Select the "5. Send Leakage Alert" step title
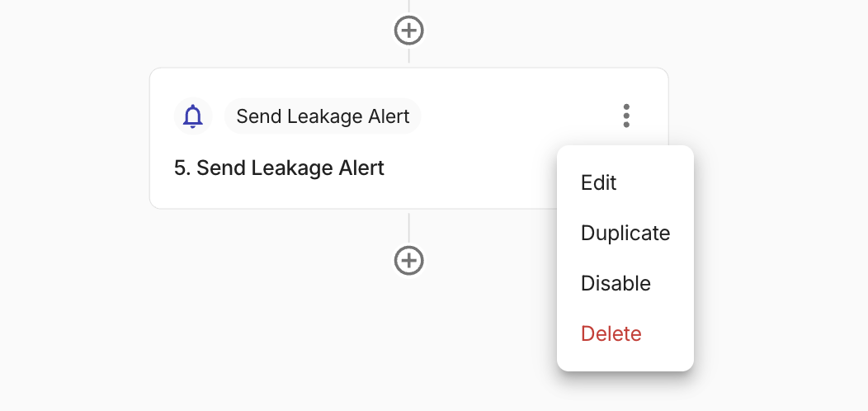Screen dimensions: 868x411 [x=279, y=168]
